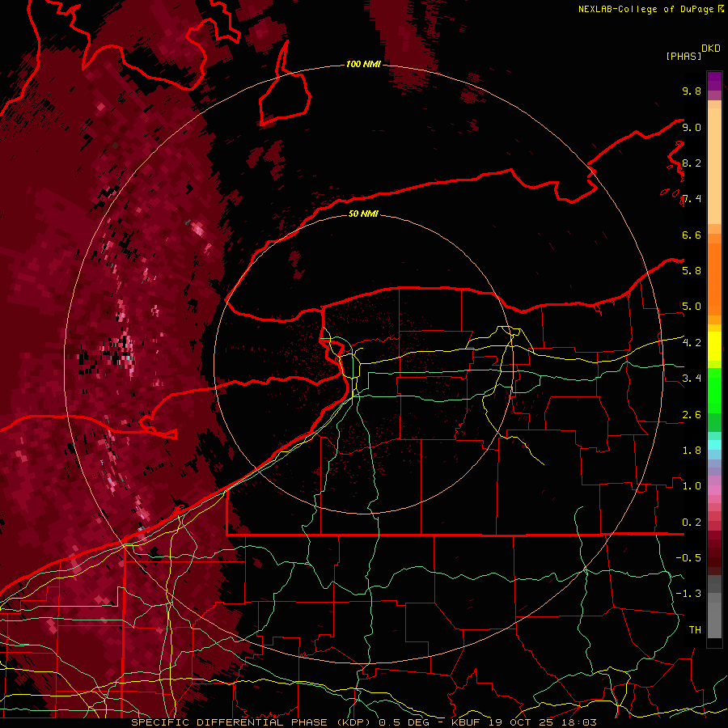Click the 0.5 DEG elevation angle text

(x=404, y=722)
